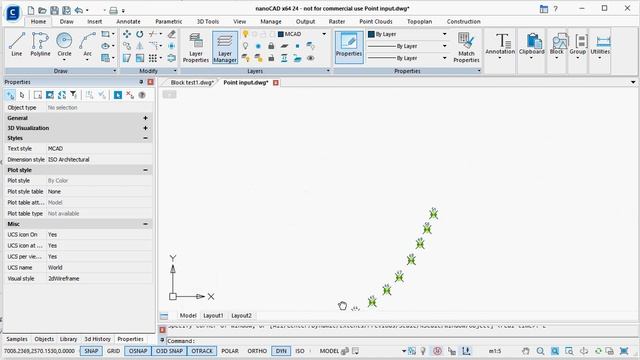Open the Clipboard tools group
This screenshot has width=640, height=360.
click(x=532, y=47)
